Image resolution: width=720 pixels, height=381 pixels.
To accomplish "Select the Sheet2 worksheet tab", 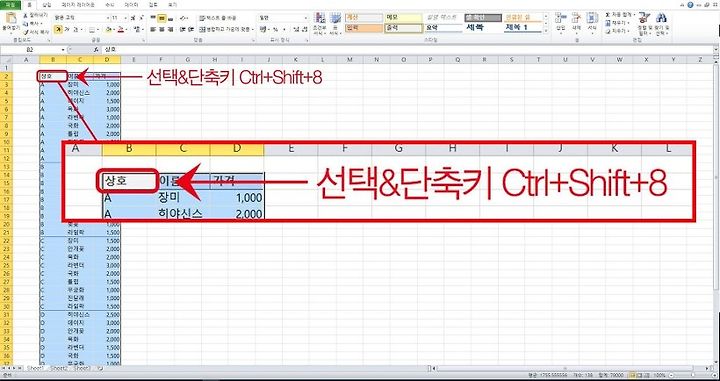I will [59, 368].
